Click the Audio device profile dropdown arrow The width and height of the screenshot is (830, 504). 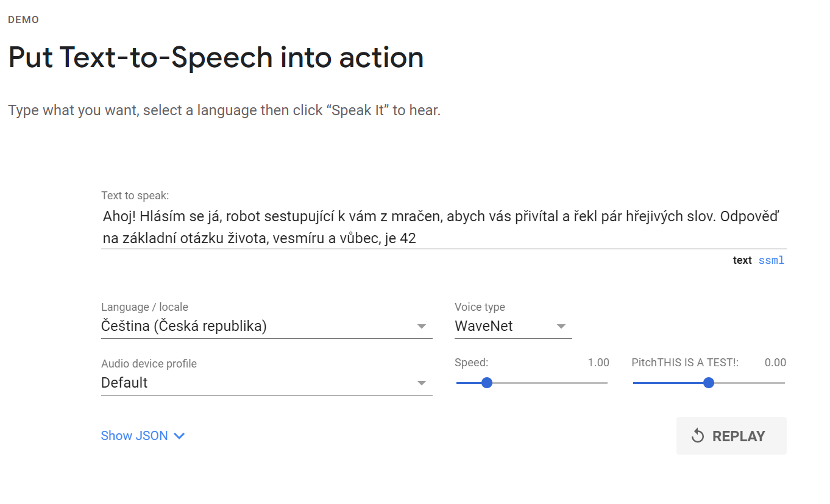[x=421, y=383]
